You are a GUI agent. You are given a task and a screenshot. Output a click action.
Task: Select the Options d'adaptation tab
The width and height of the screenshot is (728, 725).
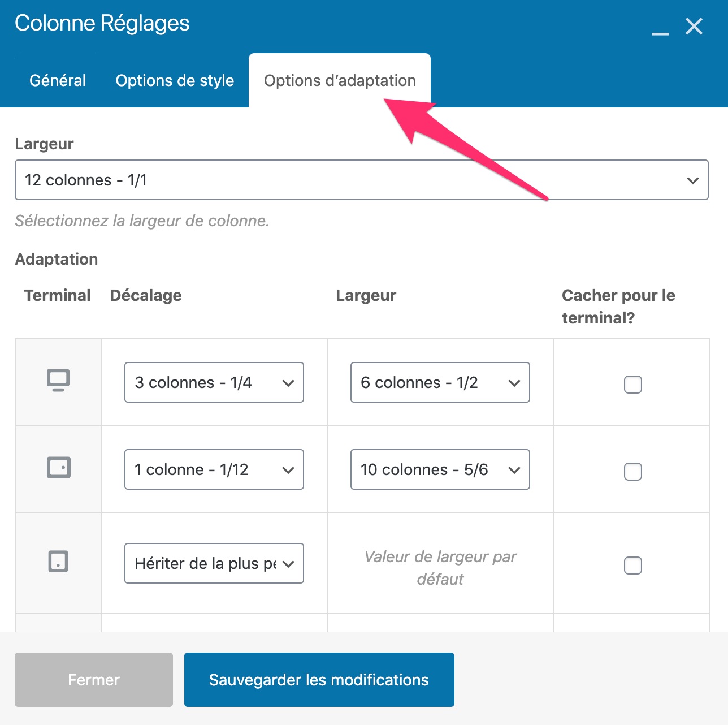(340, 80)
